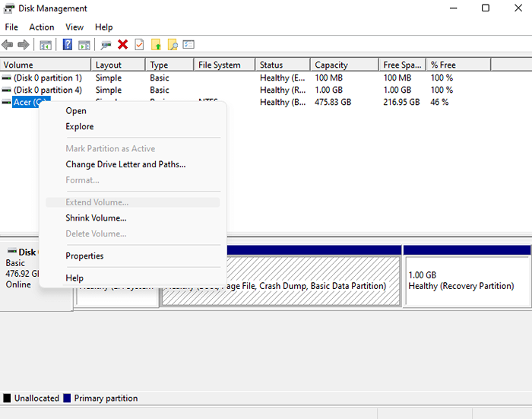532x419 pixels.
Task: Toggle the Show/Hide Action Pane icon
Action: pyautogui.click(x=84, y=45)
